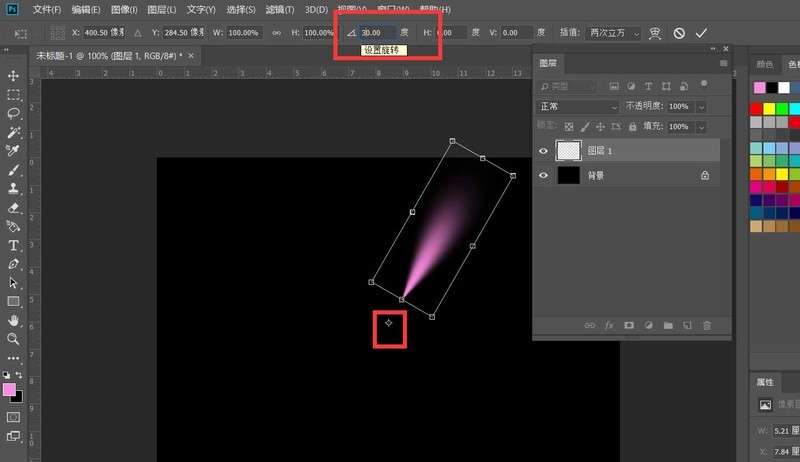Open the 正常 blend mode dropdown
800x462 pixels.
(x=578, y=106)
